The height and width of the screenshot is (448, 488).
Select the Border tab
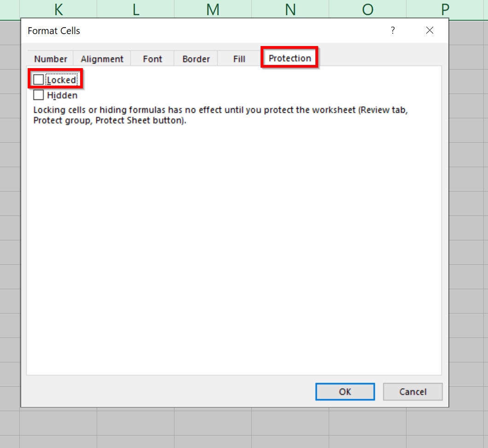point(196,58)
